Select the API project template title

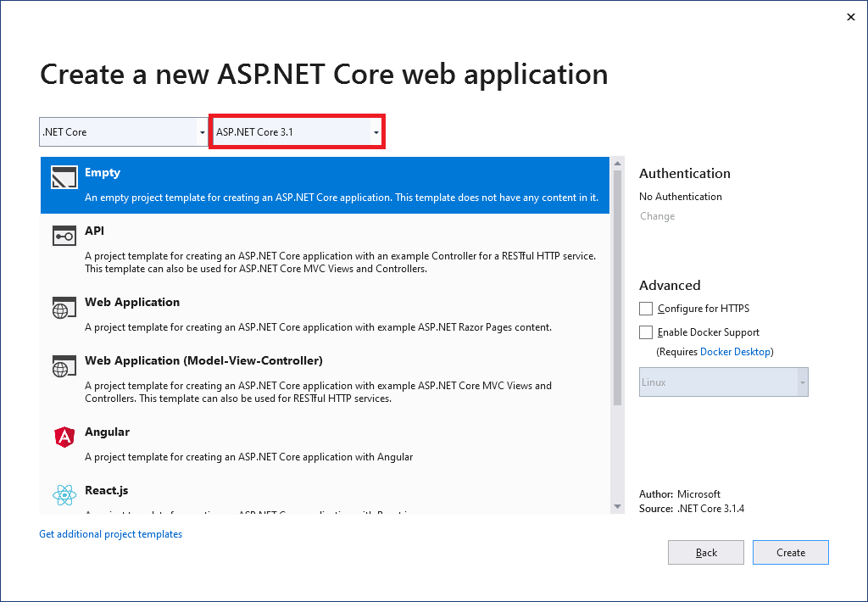(94, 231)
